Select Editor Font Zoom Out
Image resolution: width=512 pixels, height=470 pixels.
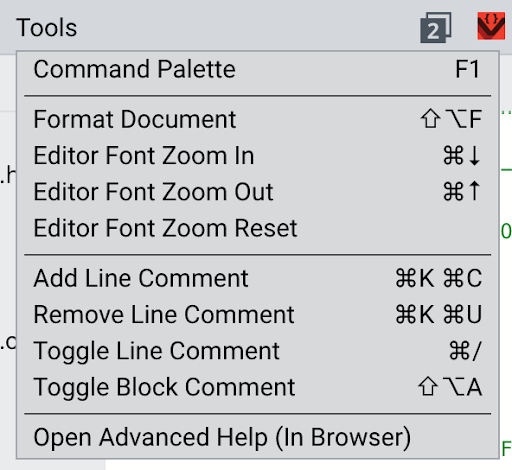point(257,192)
